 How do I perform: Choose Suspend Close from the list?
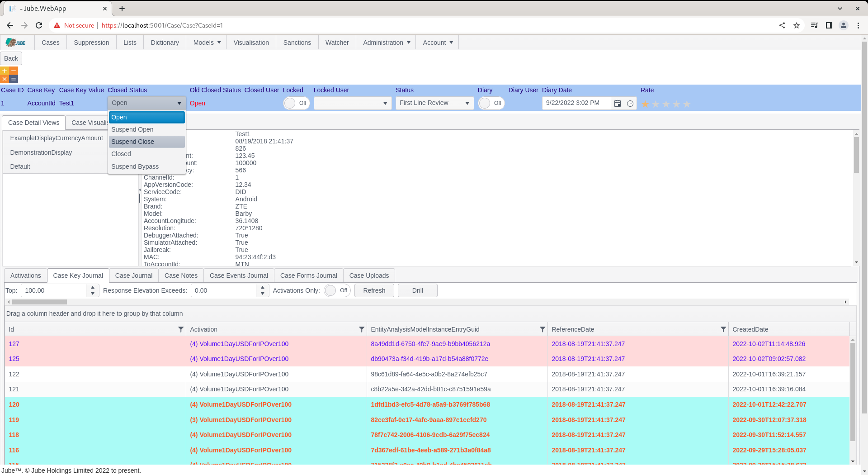(147, 142)
